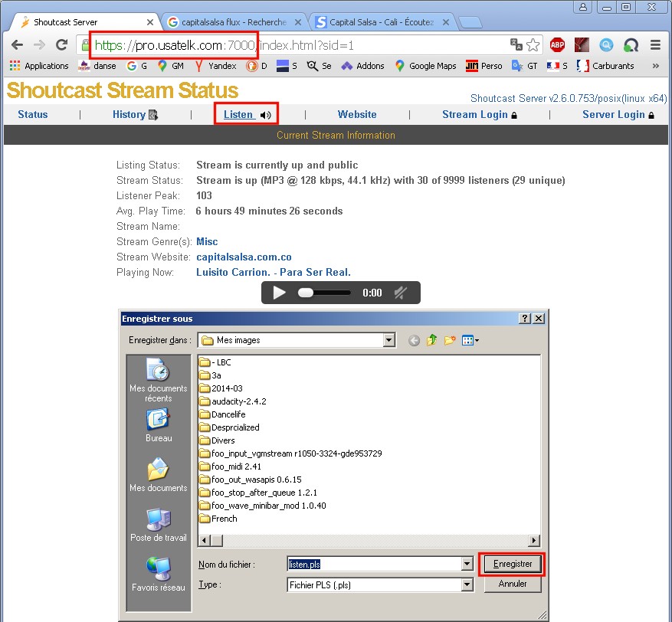
Task: Select the foo_midi 2.41 folder
Action: click(x=230, y=466)
